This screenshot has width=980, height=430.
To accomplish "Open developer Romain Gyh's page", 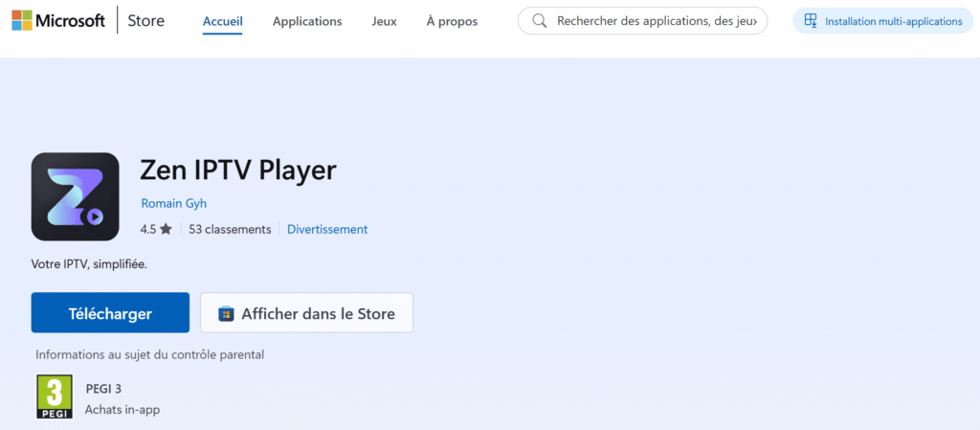I will [x=173, y=203].
